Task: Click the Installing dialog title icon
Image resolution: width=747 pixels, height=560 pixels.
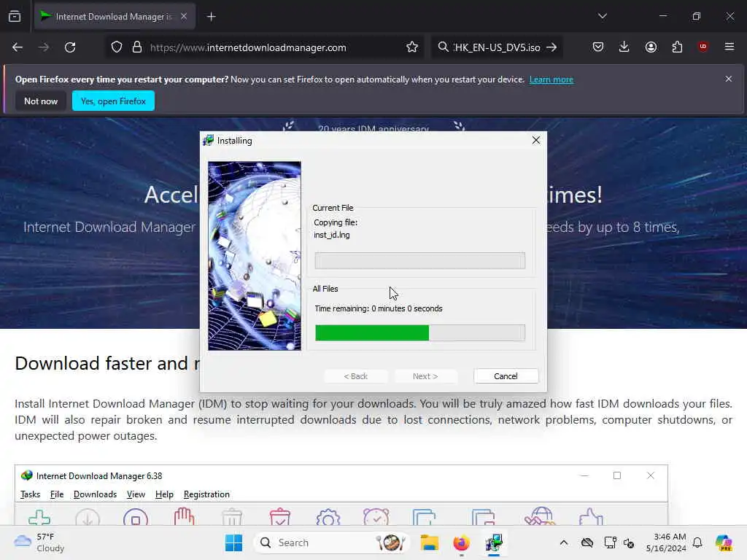Action: tap(208, 141)
